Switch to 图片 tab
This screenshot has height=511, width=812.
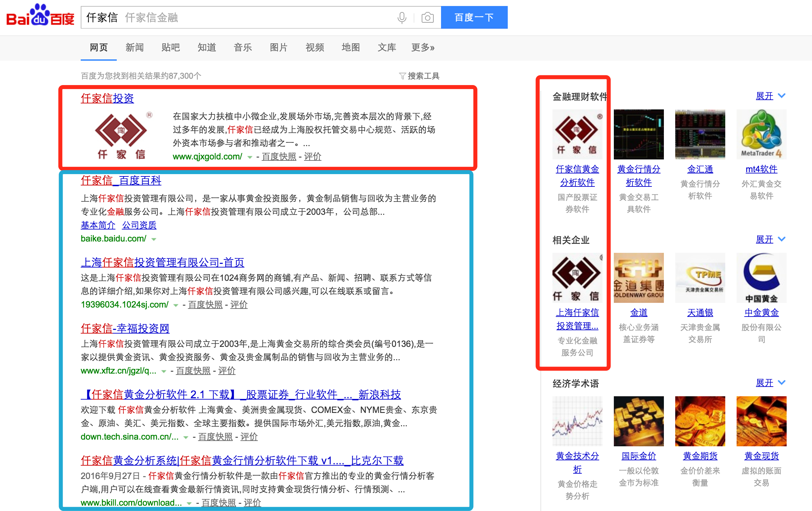pos(279,47)
